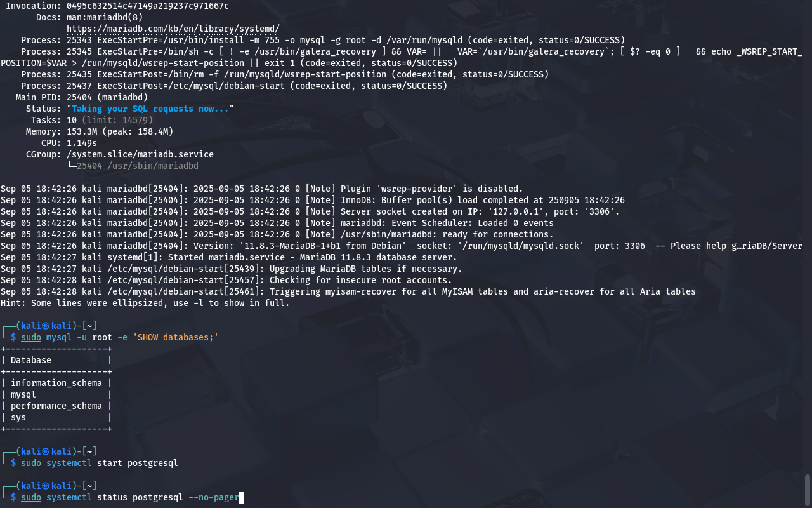Click the 'Checking for insecure root accounts' log line
Image resolution: width=812 pixels, height=508 pixels.
tap(226, 280)
